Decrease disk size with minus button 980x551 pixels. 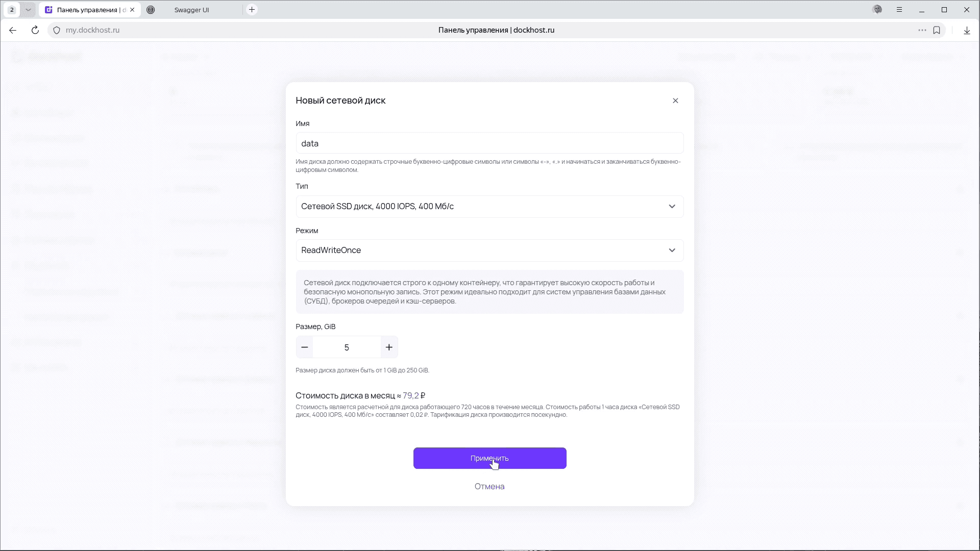[305, 347]
